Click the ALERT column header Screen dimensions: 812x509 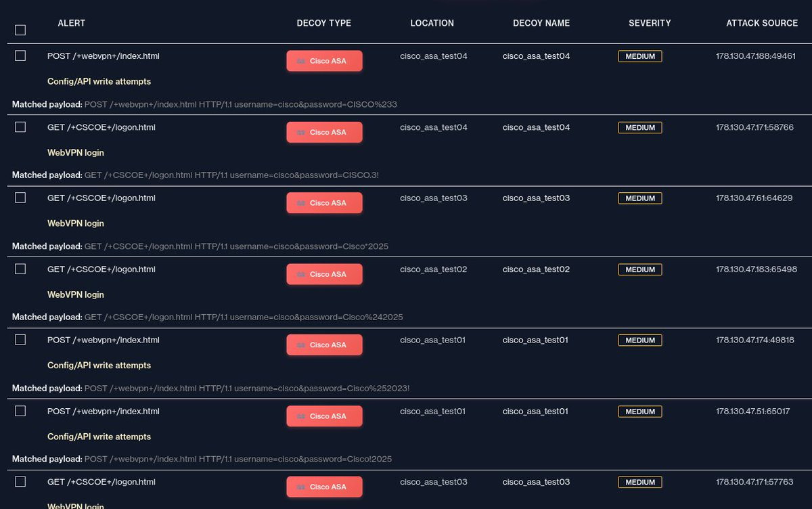72,23
